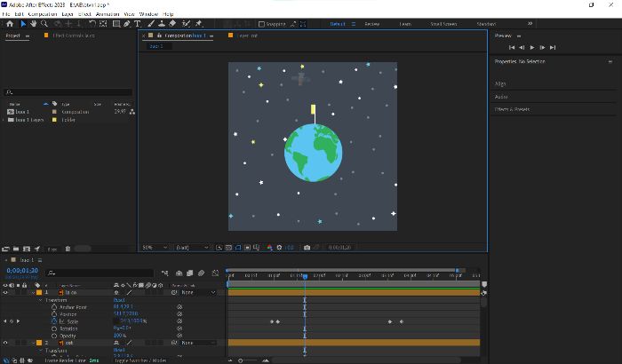Enable the Snapping checkbox

(261, 24)
